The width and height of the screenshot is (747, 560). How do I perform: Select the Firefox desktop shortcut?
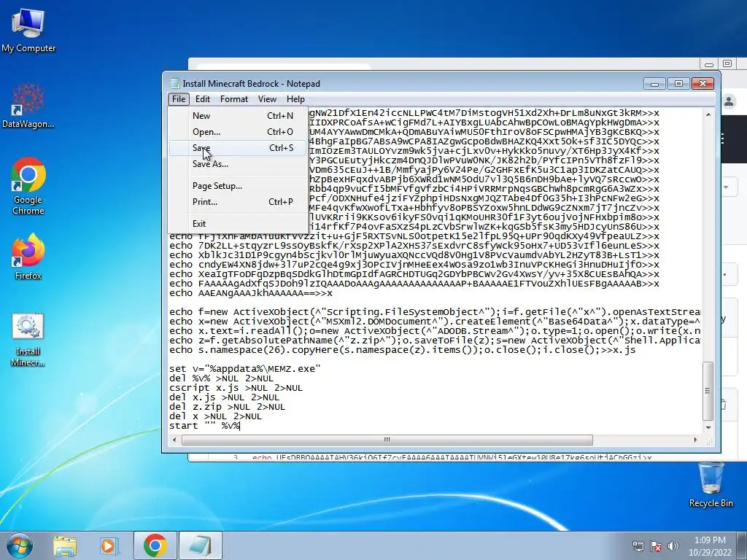[x=28, y=256]
